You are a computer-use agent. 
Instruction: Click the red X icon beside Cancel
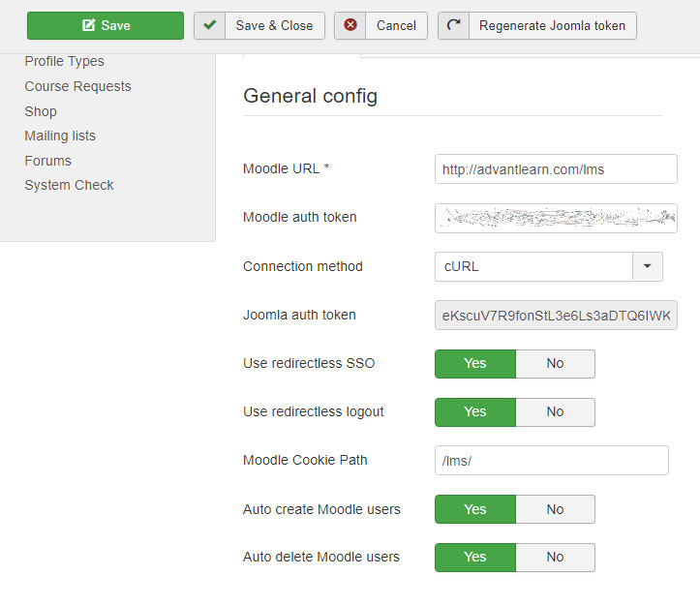[350, 25]
